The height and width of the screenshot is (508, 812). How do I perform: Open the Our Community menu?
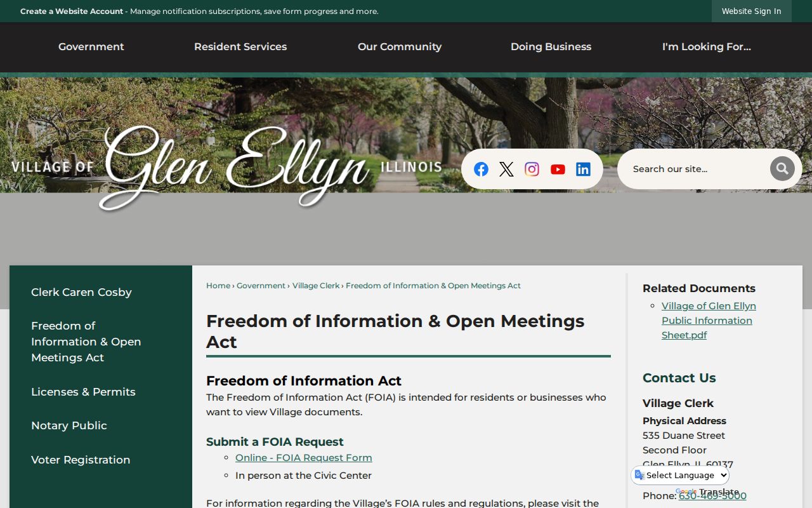click(400, 47)
